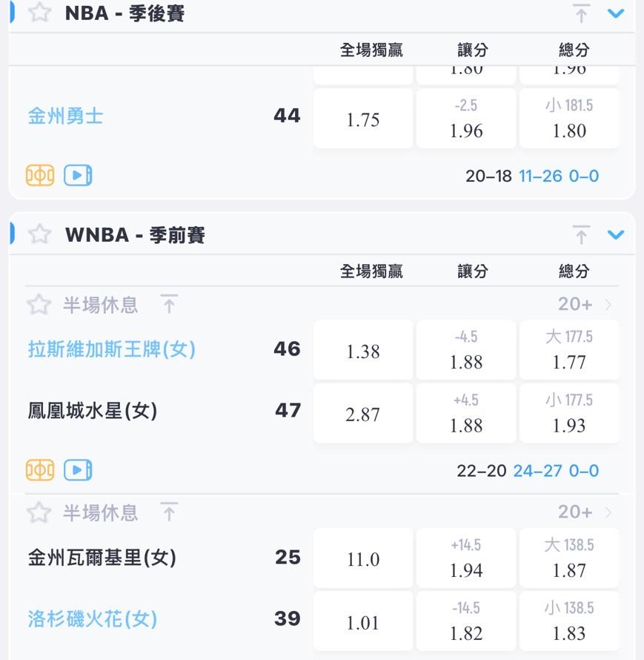
Task: Select 鳳凰城水星(女) +4.5 handicap odds
Action: [x=466, y=414]
